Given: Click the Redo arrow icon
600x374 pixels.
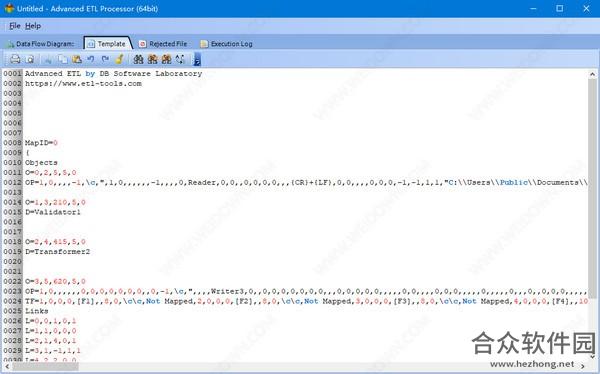Looking at the screenshot, I should pyautogui.click(x=105, y=59).
